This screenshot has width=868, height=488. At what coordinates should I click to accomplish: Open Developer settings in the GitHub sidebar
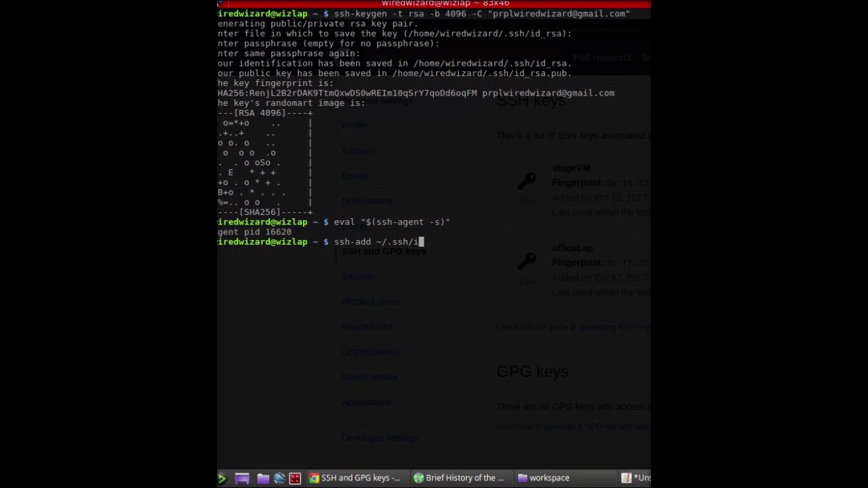click(380, 438)
